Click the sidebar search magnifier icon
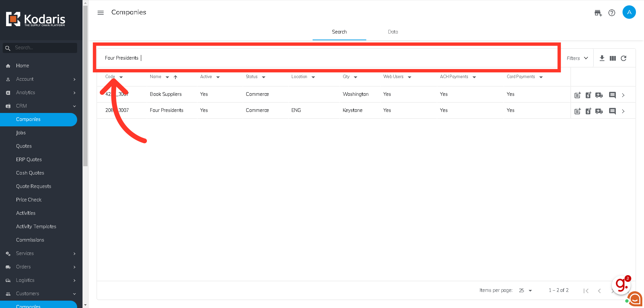 tap(8, 48)
